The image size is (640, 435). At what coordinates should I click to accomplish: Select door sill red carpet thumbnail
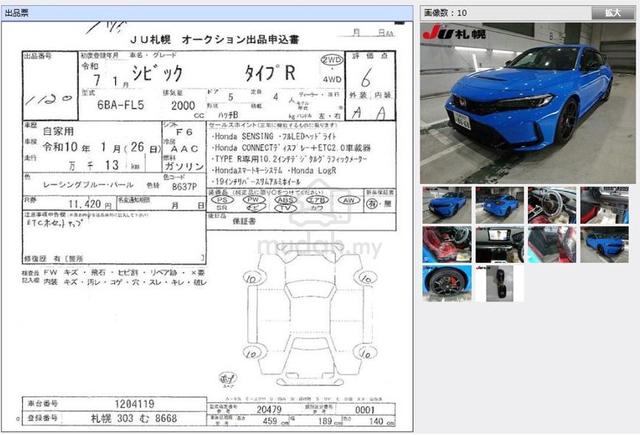[604, 205]
